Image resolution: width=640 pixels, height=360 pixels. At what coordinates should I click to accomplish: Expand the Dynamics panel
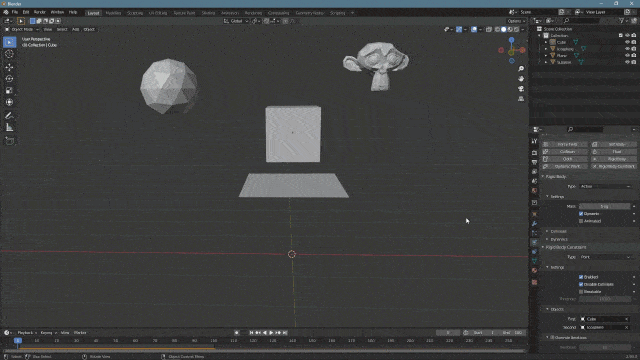pyautogui.click(x=558, y=239)
